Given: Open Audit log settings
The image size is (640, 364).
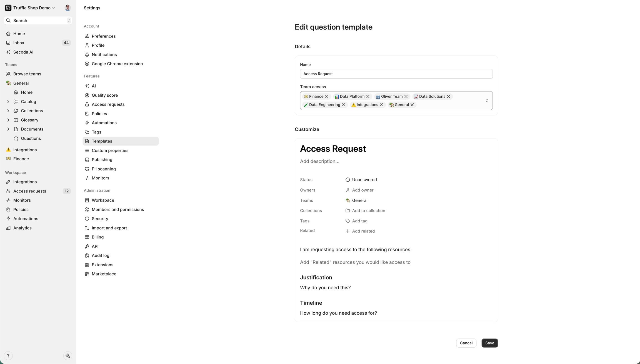Looking at the screenshot, I should pyautogui.click(x=100, y=255).
